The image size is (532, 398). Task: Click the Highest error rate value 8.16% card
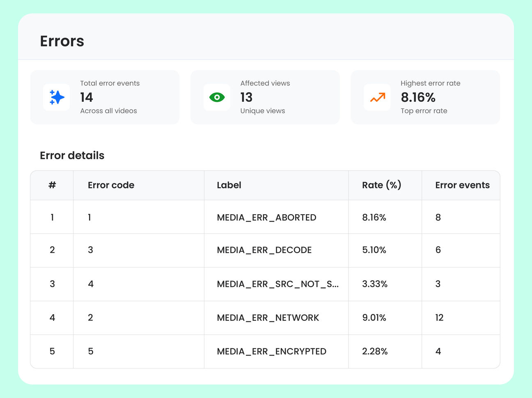pyautogui.click(x=425, y=97)
